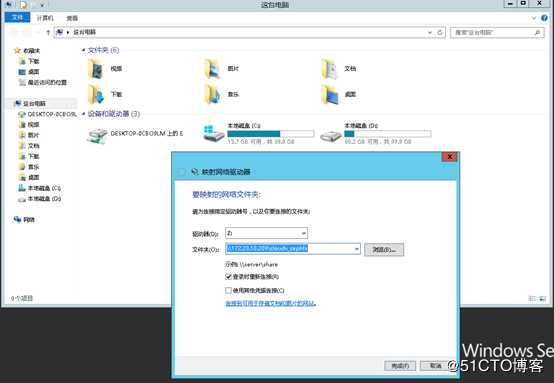Click the 浏览(B)... button in the dialog

point(384,250)
